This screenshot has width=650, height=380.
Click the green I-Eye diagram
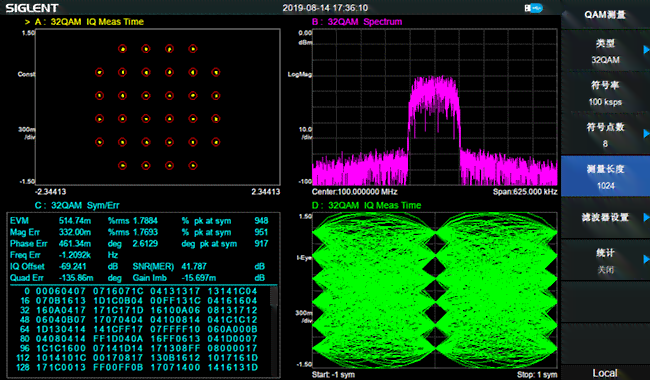click(x=434, y=290)
